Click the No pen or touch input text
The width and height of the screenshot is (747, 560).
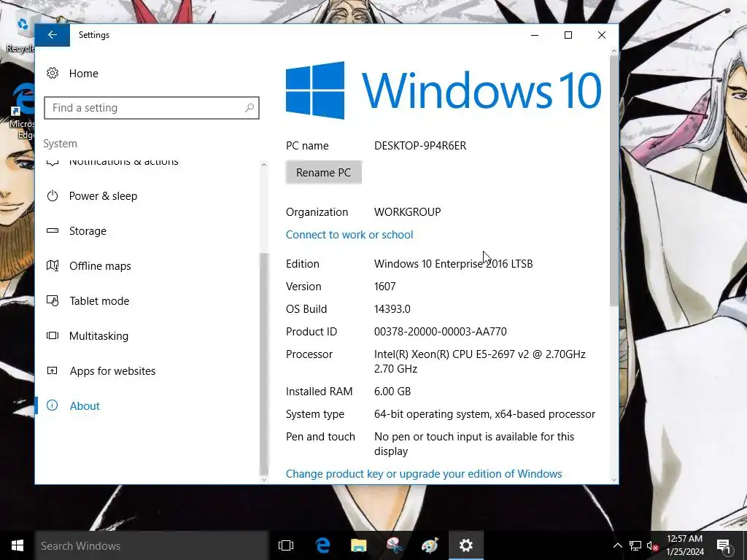coord(474,443)
